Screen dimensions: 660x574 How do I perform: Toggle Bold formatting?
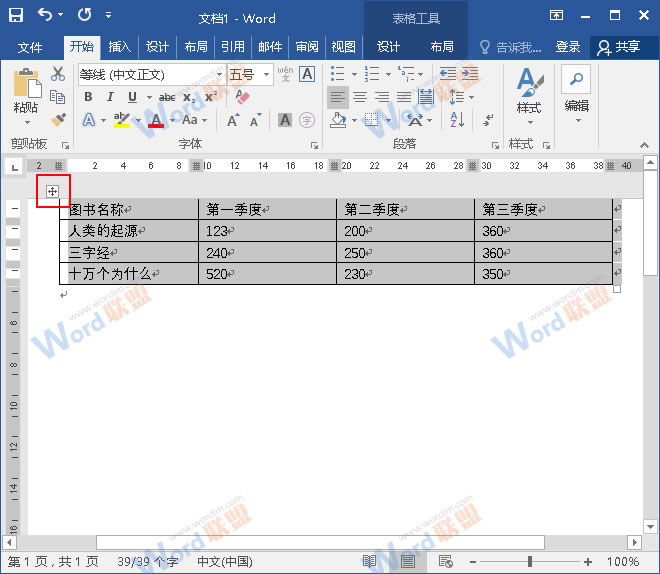click(x=88, y=97)
